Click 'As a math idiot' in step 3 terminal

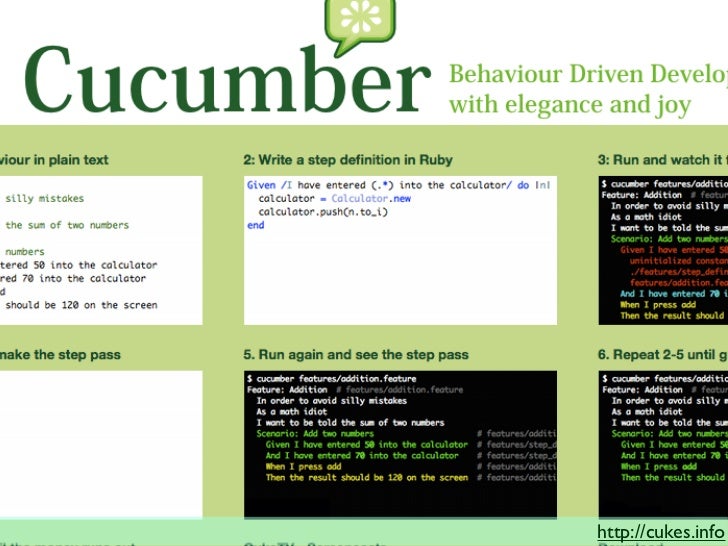point(646,217)
